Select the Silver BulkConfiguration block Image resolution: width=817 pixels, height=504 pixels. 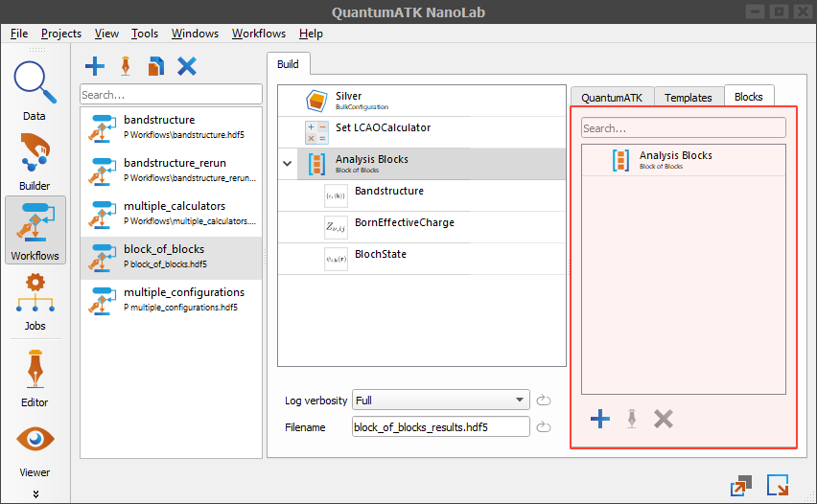coord(422,101)
